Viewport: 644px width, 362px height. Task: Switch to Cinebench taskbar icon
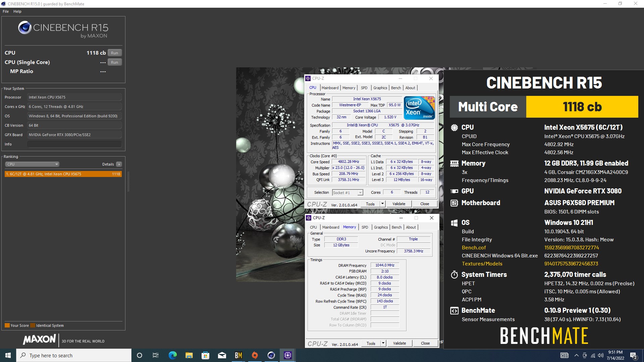pos(271,355)
